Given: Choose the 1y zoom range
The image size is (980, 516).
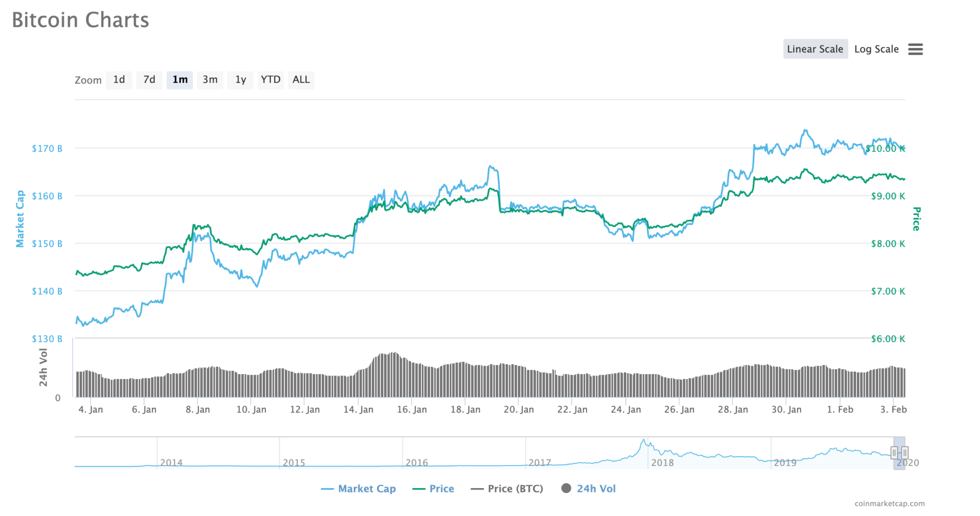Looking at the screenshot, I should (241, 80).
